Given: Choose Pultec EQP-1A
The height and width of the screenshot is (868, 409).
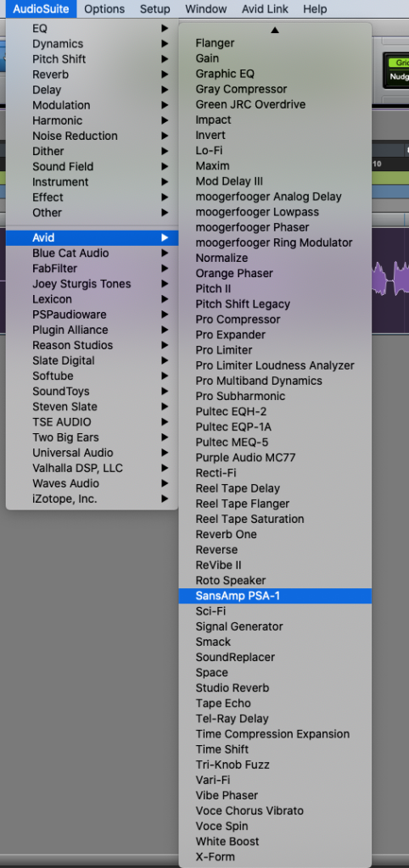Looking at the screenshot, I should coord(275,427).
